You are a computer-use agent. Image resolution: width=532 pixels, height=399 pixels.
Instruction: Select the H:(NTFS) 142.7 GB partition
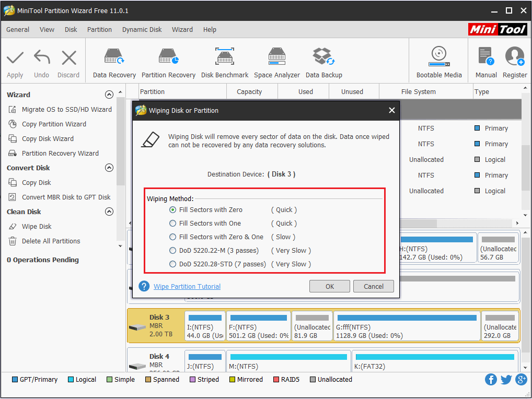tap(437, 248)
